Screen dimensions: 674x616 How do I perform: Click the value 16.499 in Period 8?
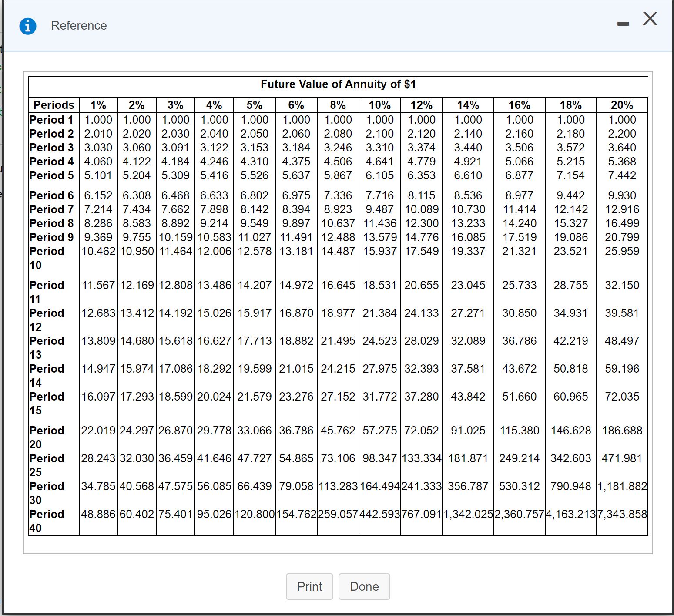coord(622,223)
